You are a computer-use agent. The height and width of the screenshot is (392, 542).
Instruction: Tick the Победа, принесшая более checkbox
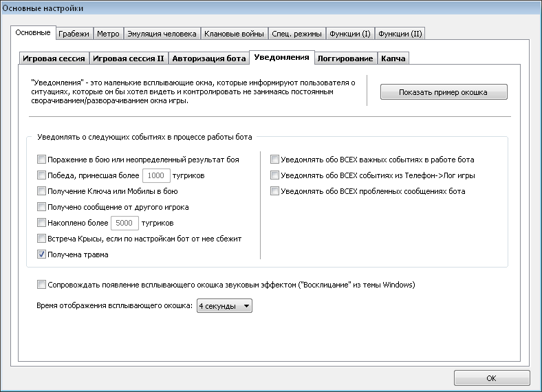click(41, 175)
